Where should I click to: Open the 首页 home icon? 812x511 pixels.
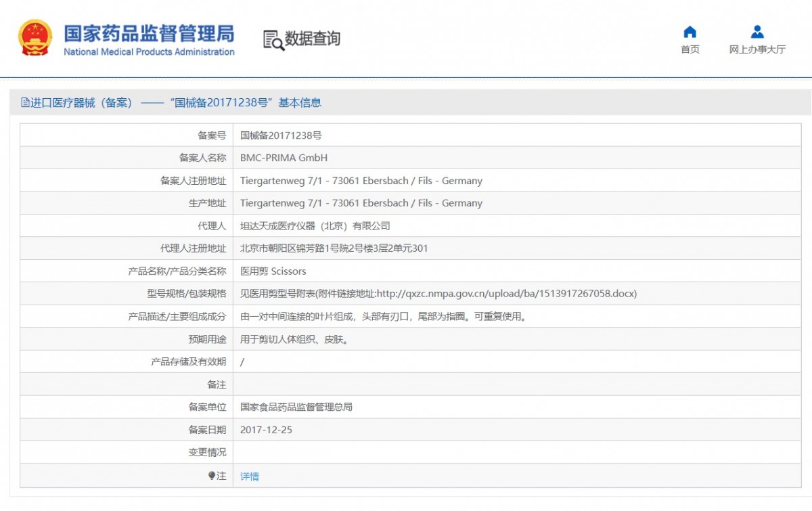click(690, 32)
